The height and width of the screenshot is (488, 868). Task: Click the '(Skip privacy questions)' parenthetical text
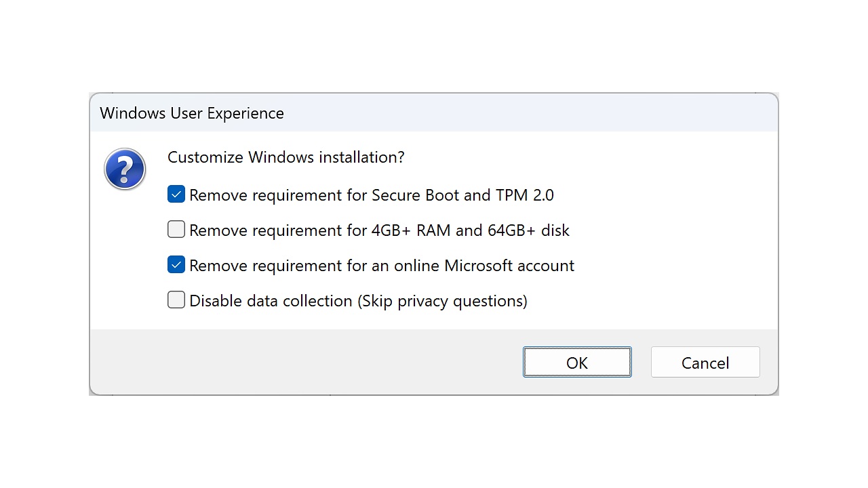click(x=442, y=301)
